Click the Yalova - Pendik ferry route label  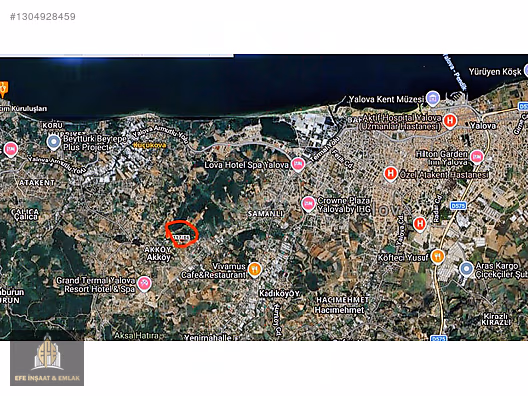click(x=454, y=71)
